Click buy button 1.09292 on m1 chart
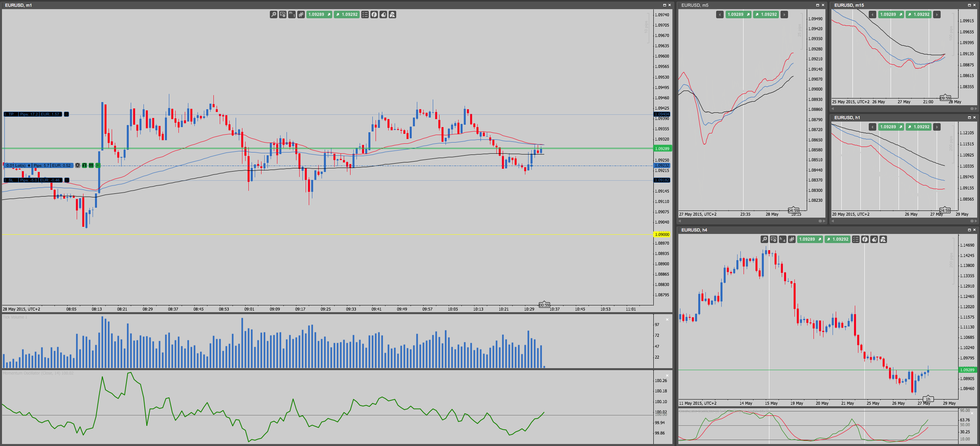980x446 pixels. click(347, 15)
